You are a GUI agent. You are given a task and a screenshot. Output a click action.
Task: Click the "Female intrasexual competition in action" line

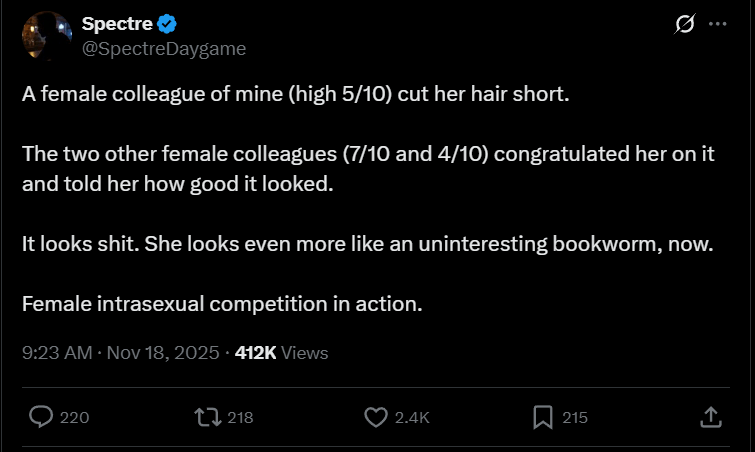[x=221, y=303]
